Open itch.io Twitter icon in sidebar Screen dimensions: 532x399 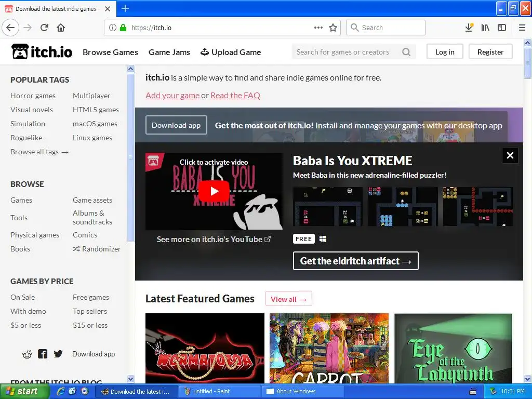[x=58, y=354]
